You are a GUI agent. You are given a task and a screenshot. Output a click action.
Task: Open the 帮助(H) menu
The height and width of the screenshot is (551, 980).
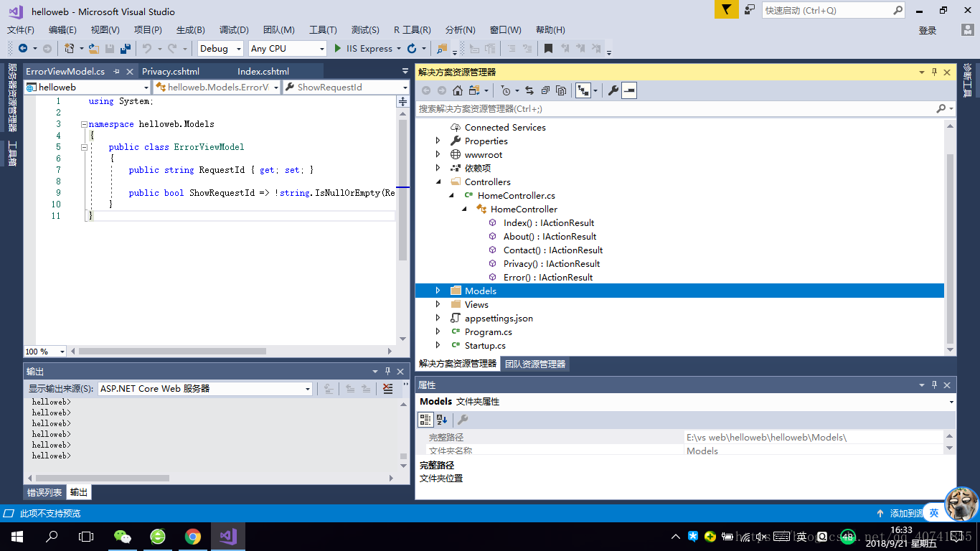point(550,30)
